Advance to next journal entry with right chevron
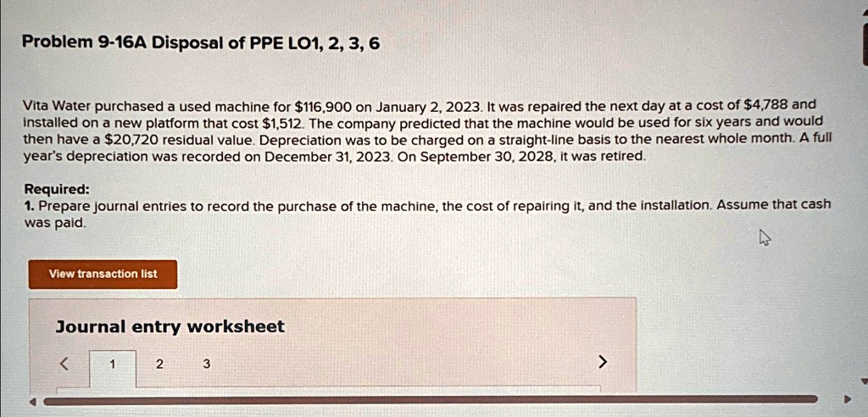 tap(603, 363)
